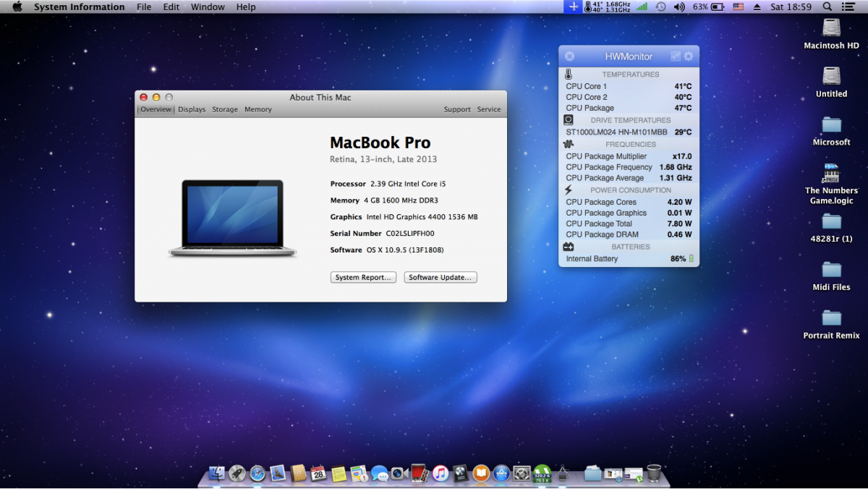Launch Messages from the Dock
The width and height of the screenshot is (868, 489).
[379, 473]
